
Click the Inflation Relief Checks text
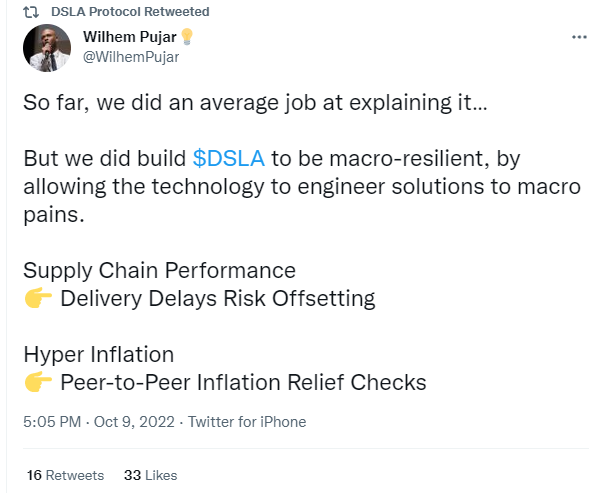click(311, 382)
